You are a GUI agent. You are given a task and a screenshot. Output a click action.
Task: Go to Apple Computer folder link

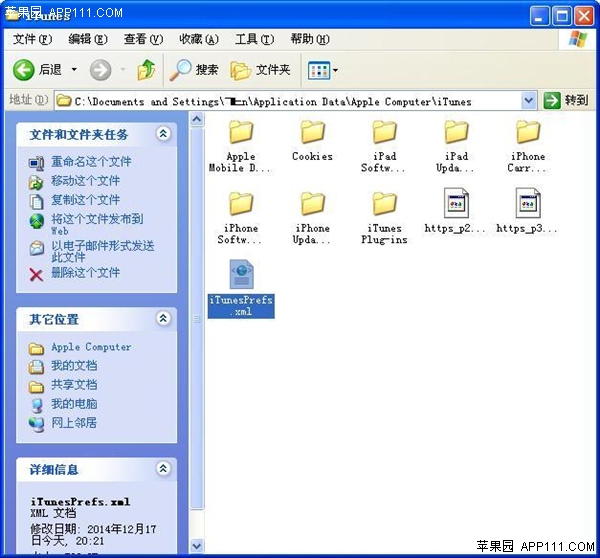click(91, 347)
